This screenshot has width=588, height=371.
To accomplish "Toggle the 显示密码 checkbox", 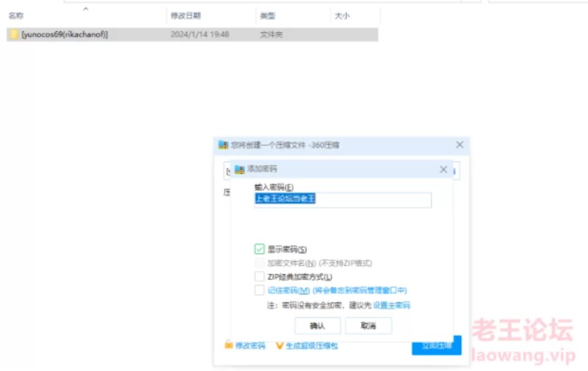I will pyautogui.click(x=259, y=249).
